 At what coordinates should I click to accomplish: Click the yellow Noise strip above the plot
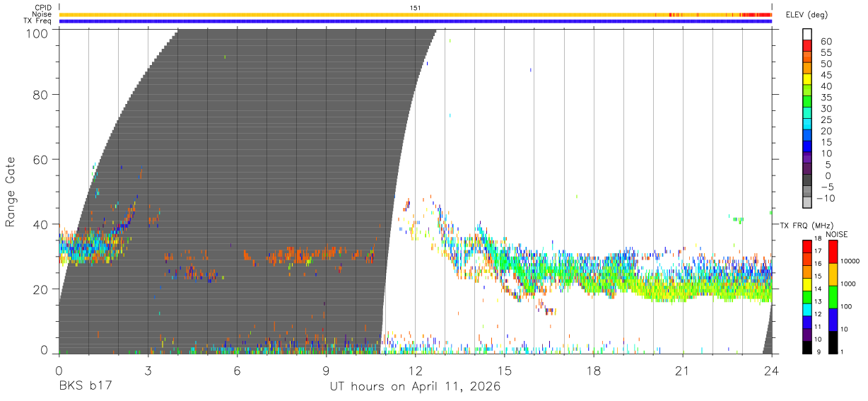(415, 14)
